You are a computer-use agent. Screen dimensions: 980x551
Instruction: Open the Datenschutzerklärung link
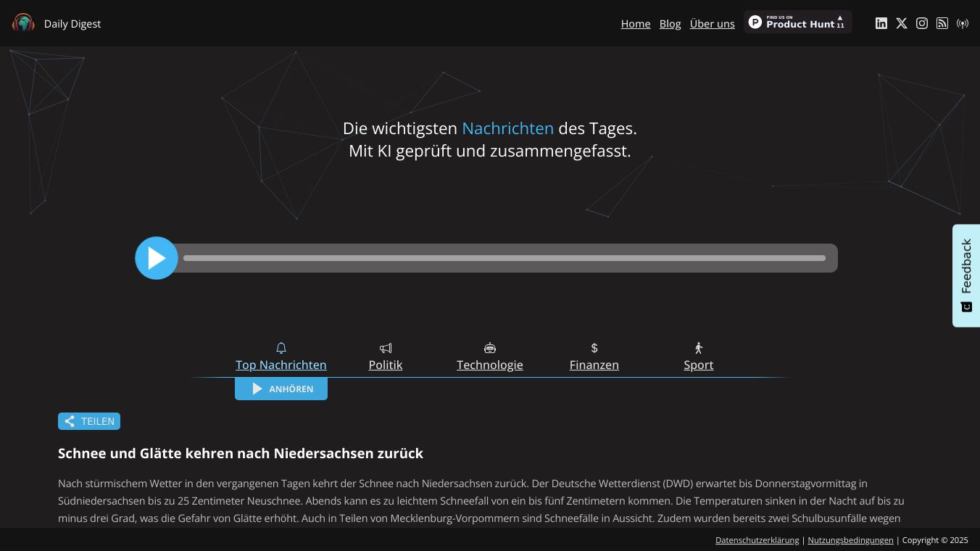pos(757,540)
